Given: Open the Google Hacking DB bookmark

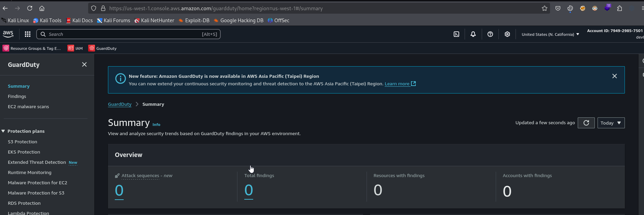Looking at the screenshot, I should (x=238, y=20).
